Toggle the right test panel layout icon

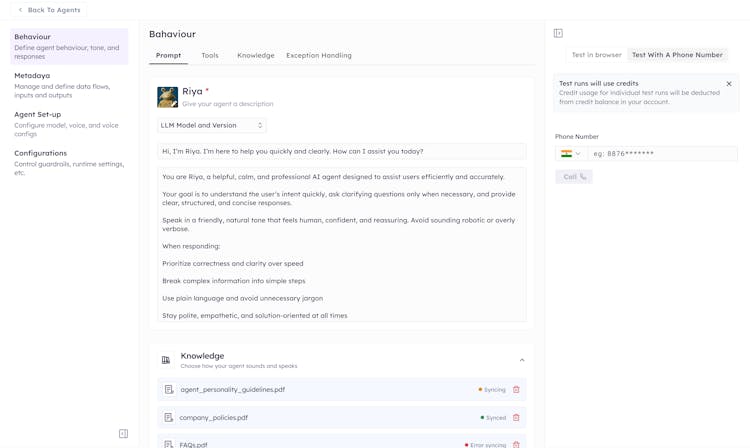(x=558, y=33)
